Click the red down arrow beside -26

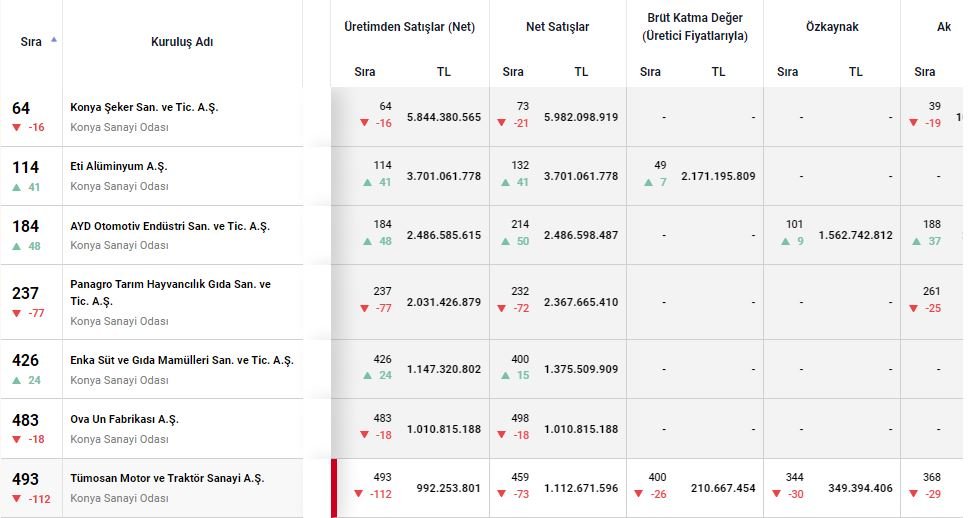coord(640,494)
